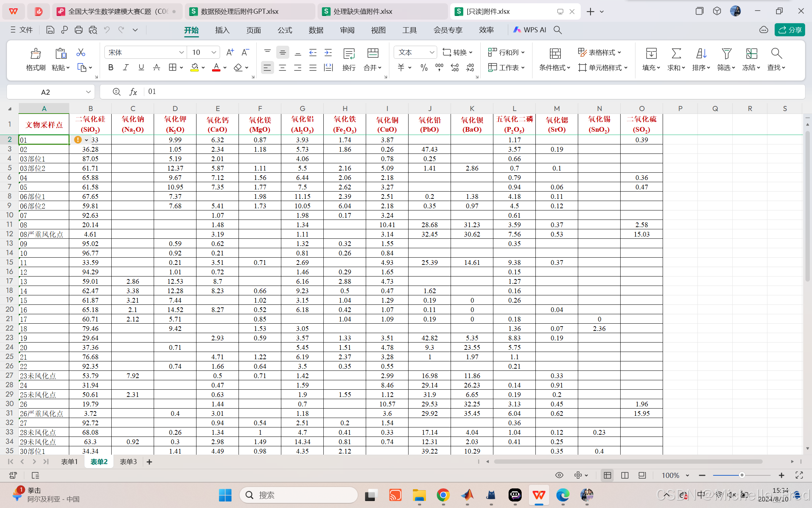Viewport: 812px width, 508px height.
Task: Click the AutoSum (求和) sigma icon
Action: [x=676, y=54]
